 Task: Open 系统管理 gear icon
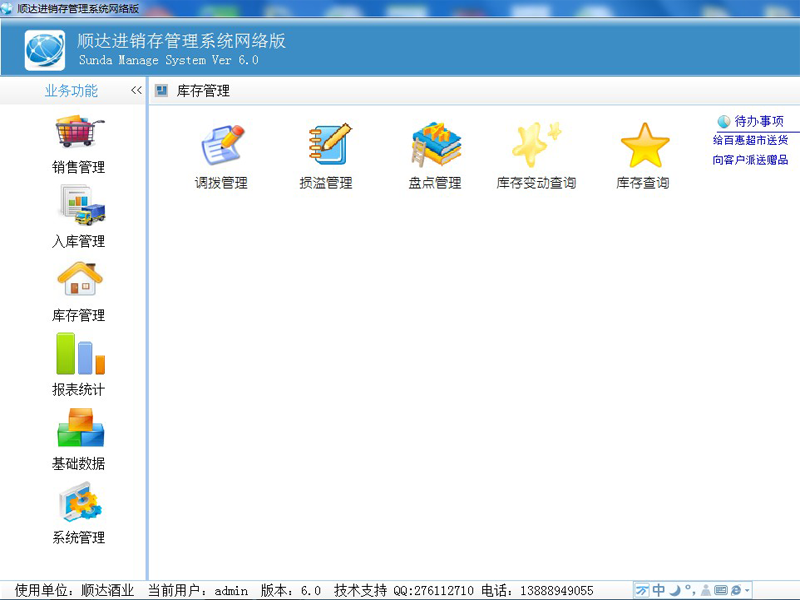click(79, 502)
